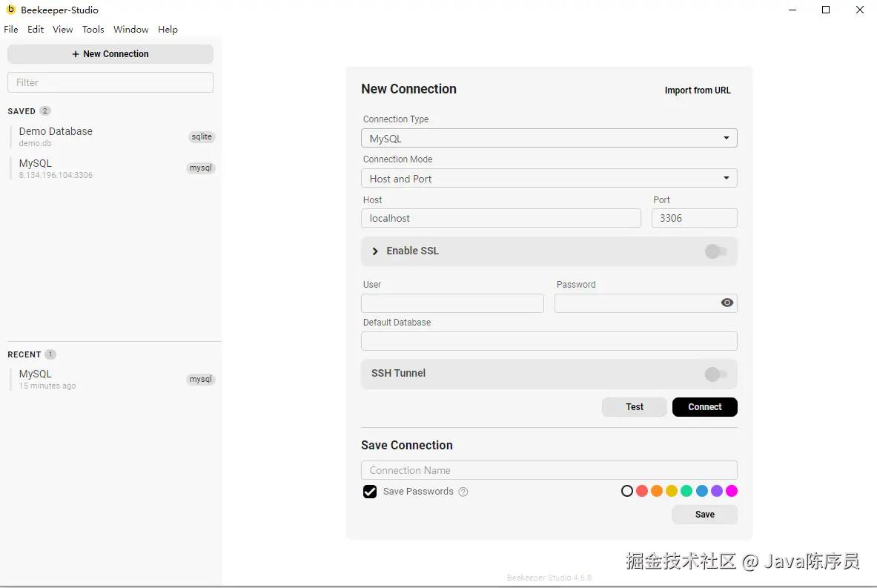Viewport: 877px width, 588px height.
Task: Open the File menu
Action: 10,30
